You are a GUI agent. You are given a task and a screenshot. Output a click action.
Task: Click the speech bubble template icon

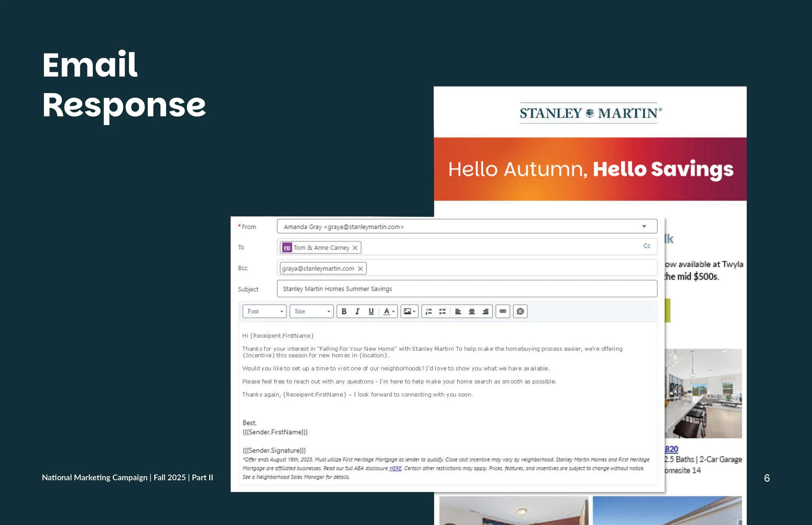(520, 311)
